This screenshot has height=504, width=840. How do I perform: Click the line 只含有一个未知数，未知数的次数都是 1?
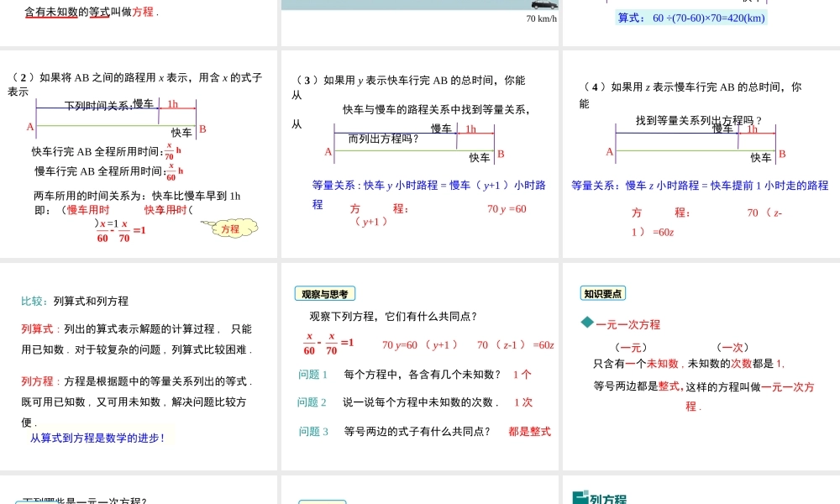click(689, 364)
